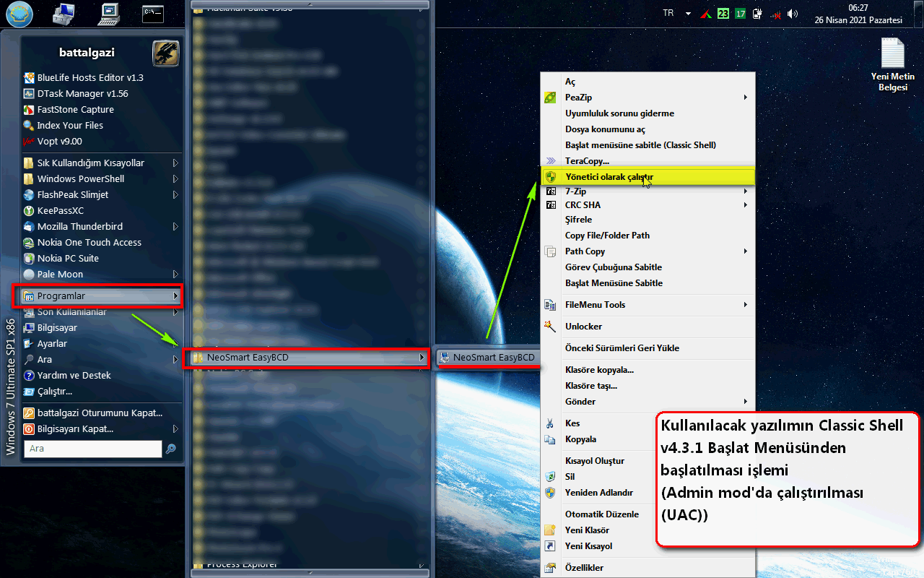Viewport: 924px width, 578px height.
Task: Click the Classic Shell start button
Action: [x=19, y=14]
